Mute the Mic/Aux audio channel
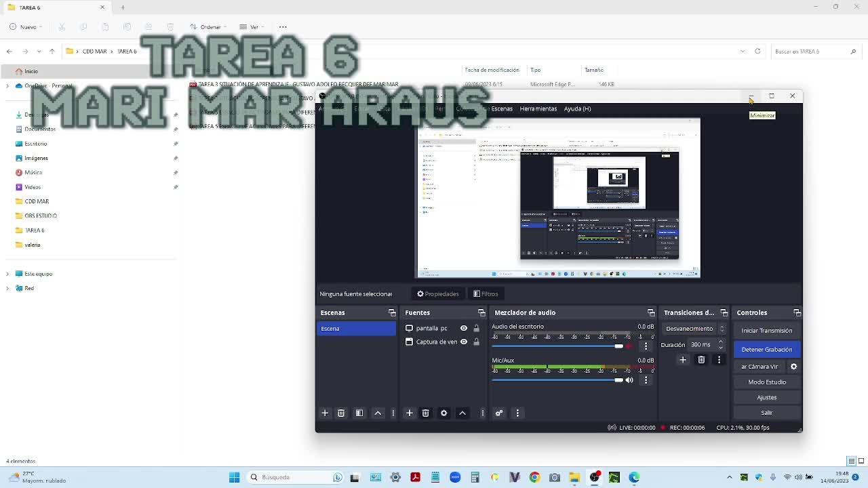The width and height of the screenshot is (868, 488). click(x=629, y=380)
